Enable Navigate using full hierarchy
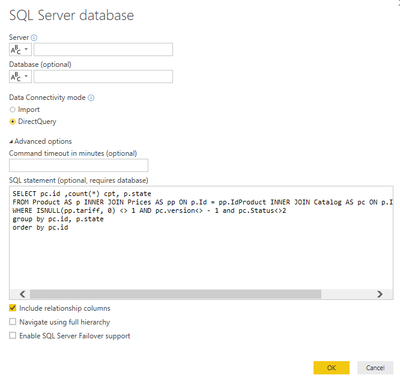The height and width of the screenshot is (383, 400). tap(13, 322)
